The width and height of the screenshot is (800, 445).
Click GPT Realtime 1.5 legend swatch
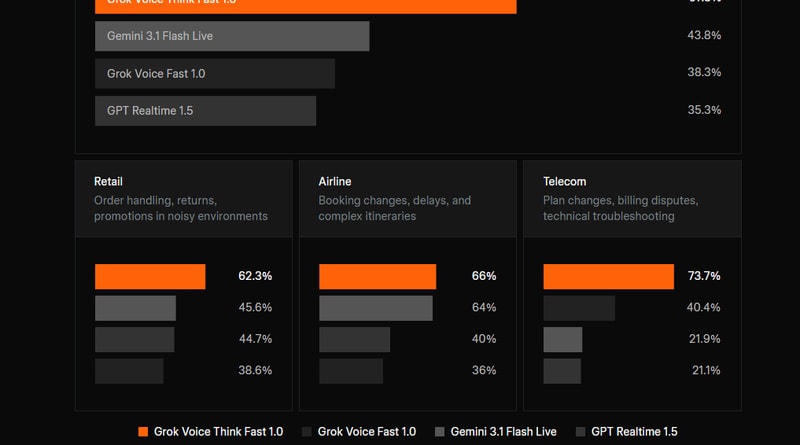coord(581,432)
